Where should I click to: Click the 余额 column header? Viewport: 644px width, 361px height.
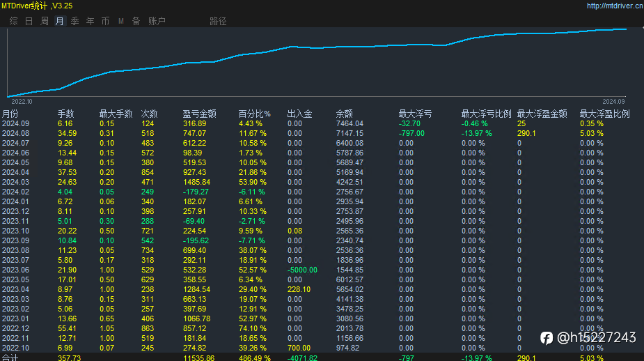point(344,114)
